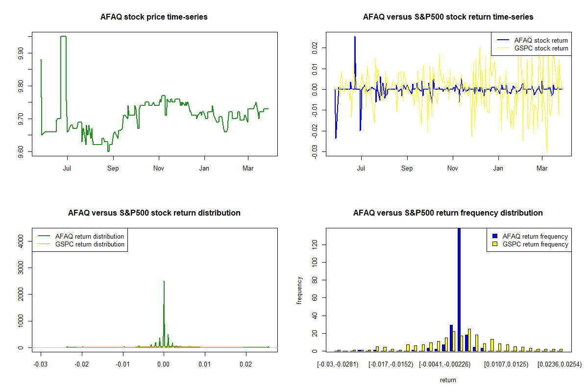Image resolution: width=588 pixels, height=392 pixels.
Task: Select the "GSPC stock return" legend label
Action: pos(541,48)
